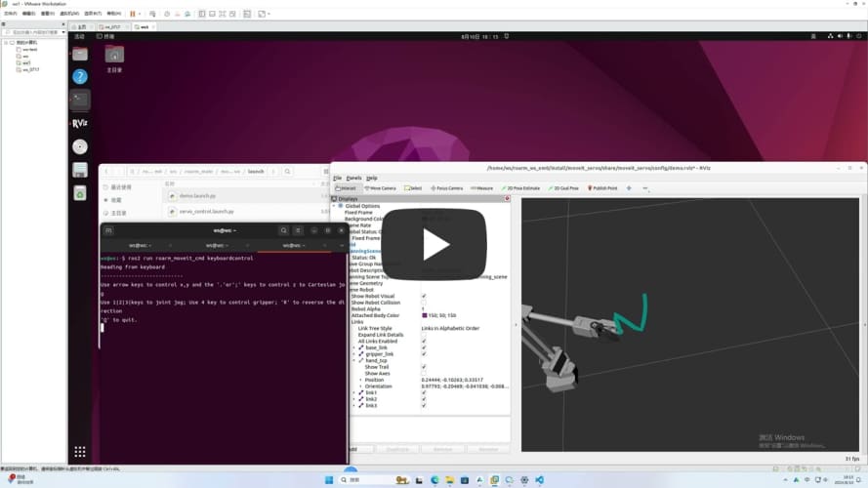Screen dimensions: 868x488
Task: Activate the Publish Point tool
Action: 602,188
